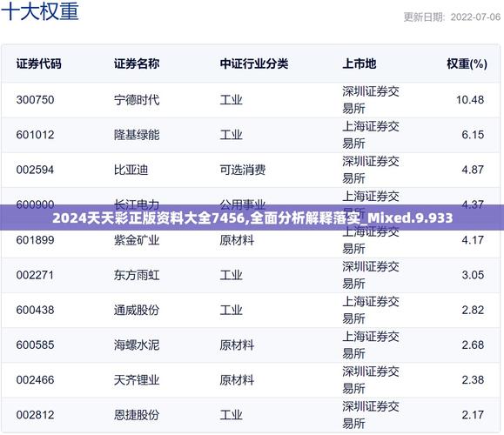The image size is (504, 435).
Task: Click 上海证券交易所 in the 600585 row
Action: click(x=371, y=345)
